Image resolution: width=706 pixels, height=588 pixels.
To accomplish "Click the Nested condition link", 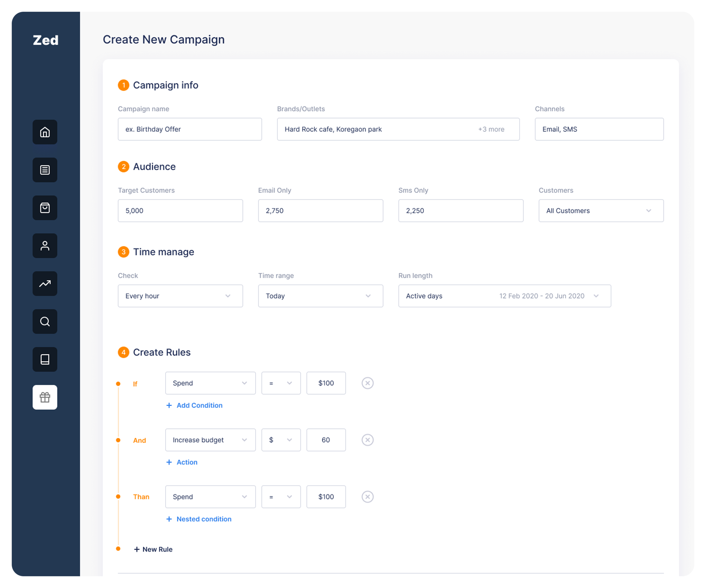I will tap(204, 519).
